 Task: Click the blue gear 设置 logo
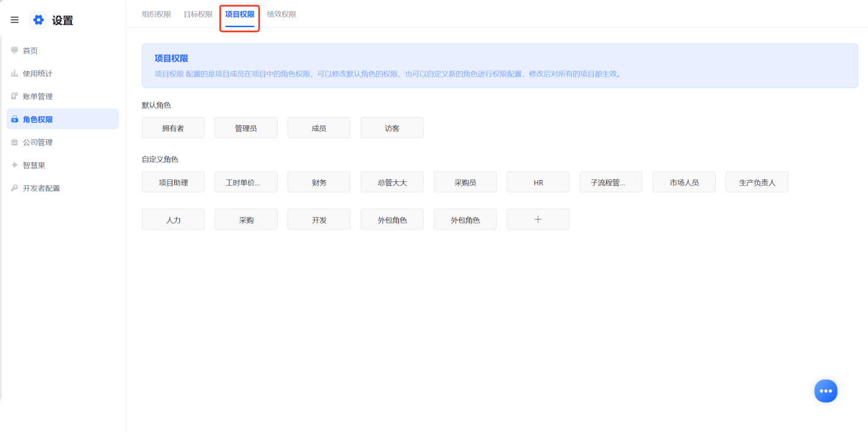click(x=38, y=20)
